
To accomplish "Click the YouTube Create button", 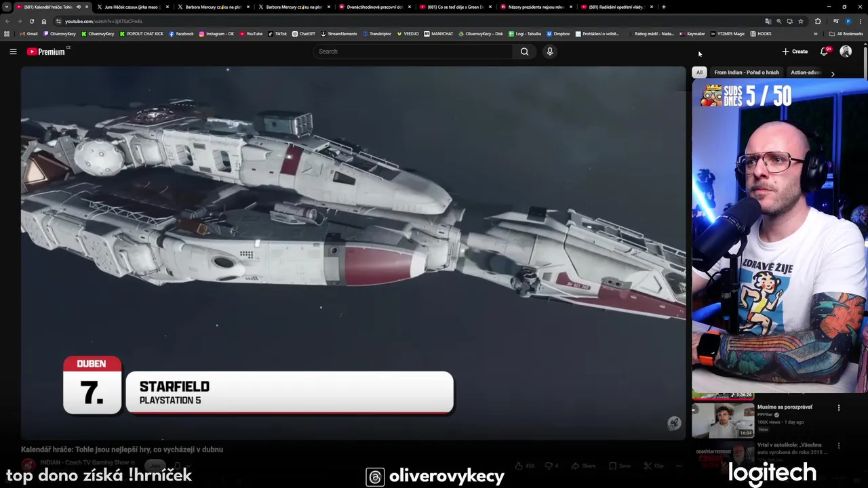I will pos(795,52).
